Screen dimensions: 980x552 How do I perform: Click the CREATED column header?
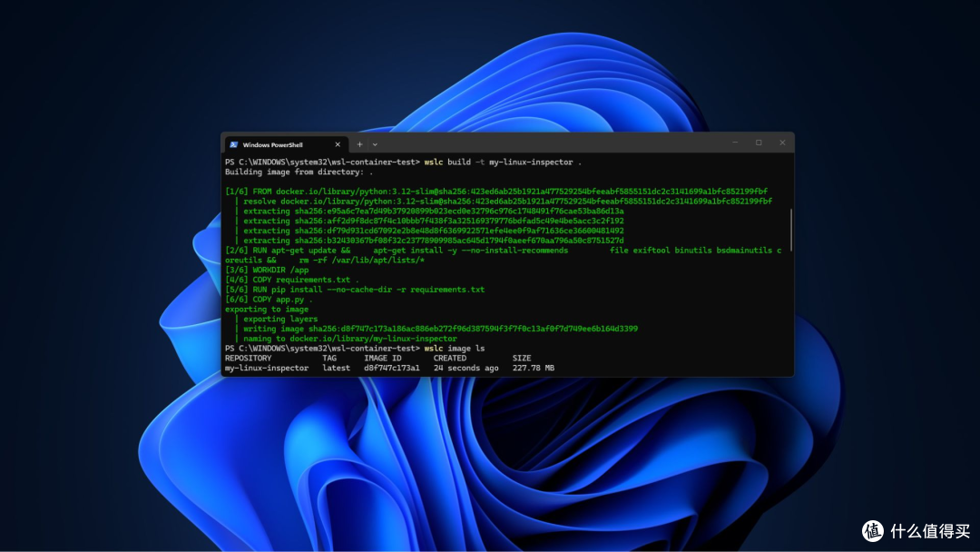click(450, 359)
